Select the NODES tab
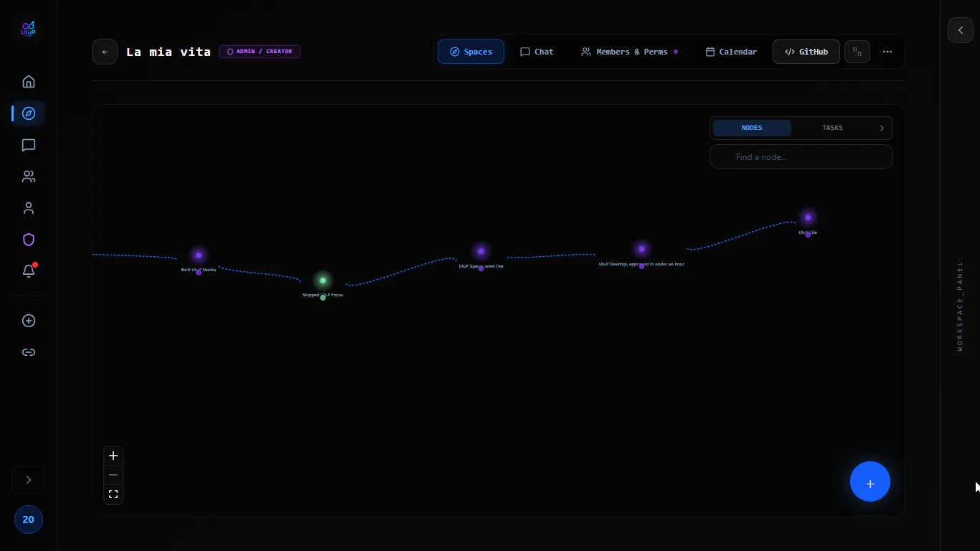Image resolution: width=980 pixels, height=551 pixels. click(x=752, y=128)
